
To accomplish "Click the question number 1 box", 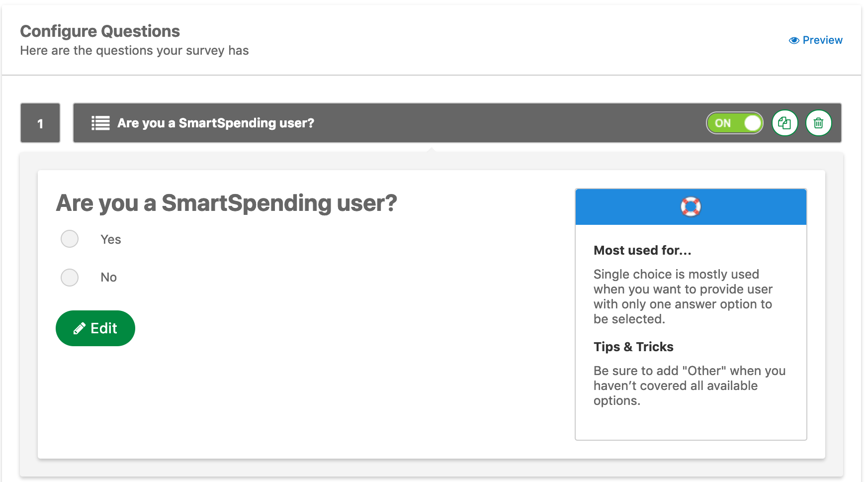I will coord(40,123).
